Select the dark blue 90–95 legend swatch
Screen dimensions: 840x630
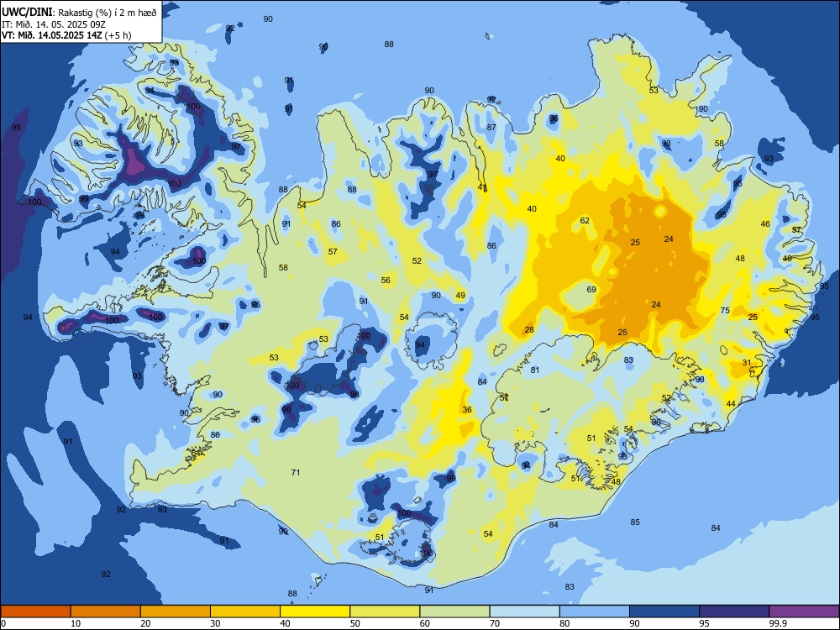pyautogui.click(x=664, y=612)
